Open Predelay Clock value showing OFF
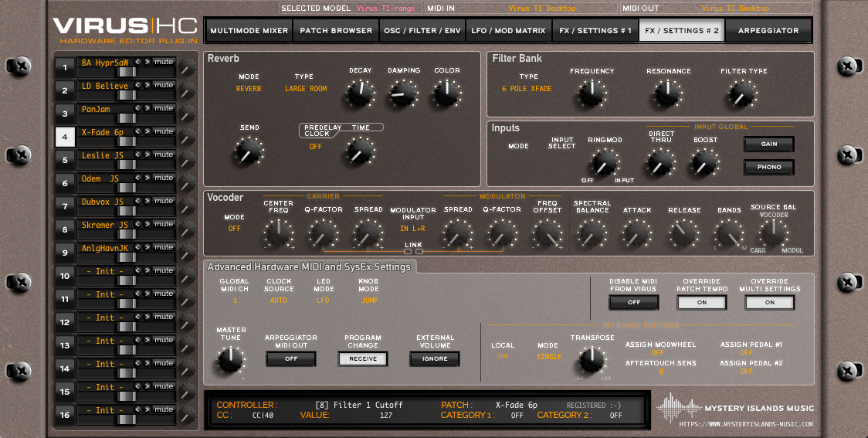The height and width of the screenshot is (438, 868). click(316, 147)
